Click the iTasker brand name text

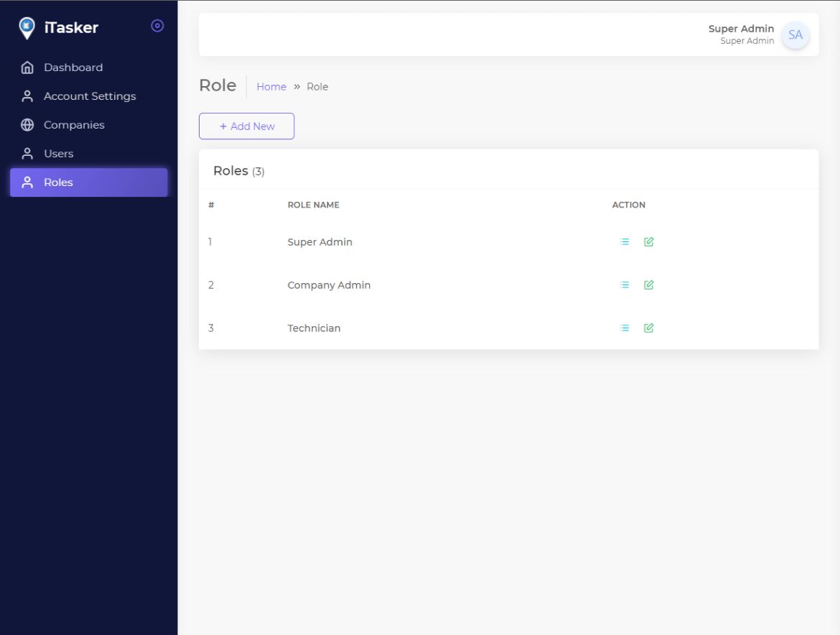point(71,28)
